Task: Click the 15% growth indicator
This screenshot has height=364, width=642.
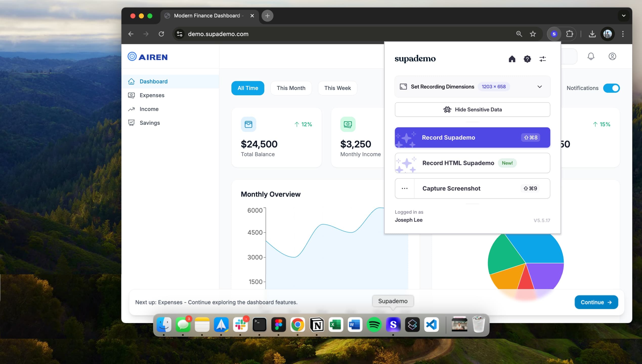Action: tap(602, 124)
